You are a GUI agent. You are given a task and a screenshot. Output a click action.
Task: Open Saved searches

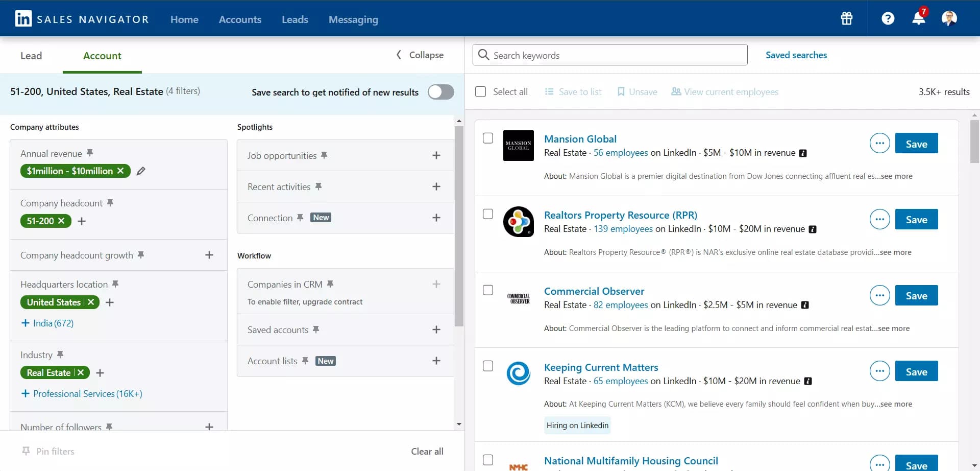coord(796,55)
